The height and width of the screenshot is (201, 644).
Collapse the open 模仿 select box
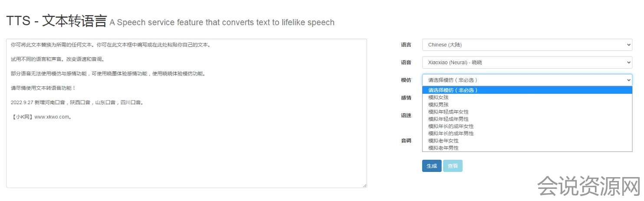click(x=527, y=80)
